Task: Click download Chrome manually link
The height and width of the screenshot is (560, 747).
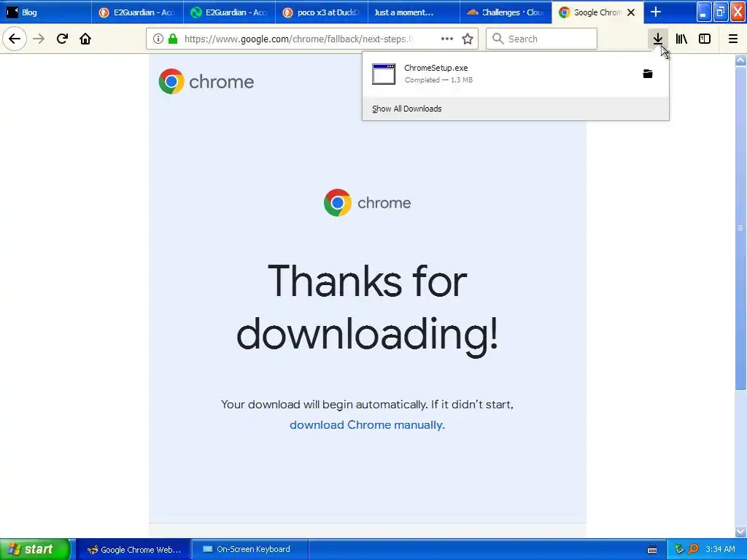Action: point(368,425)
